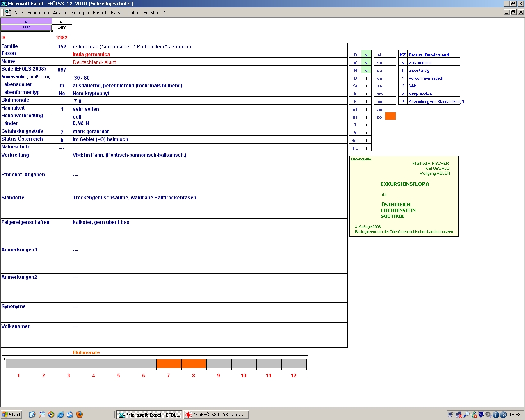This screenshot has height=420, width=525.
Task: Open the Datei menu
Action: point(18,13)
